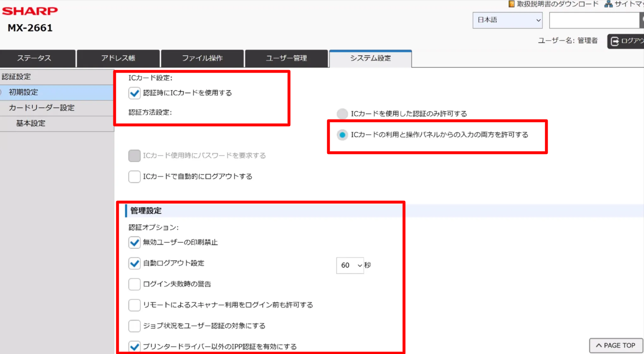Enable ログイン失敗時の警告 checkbox
Screen dimensions: 644x354
click(134, 284)
